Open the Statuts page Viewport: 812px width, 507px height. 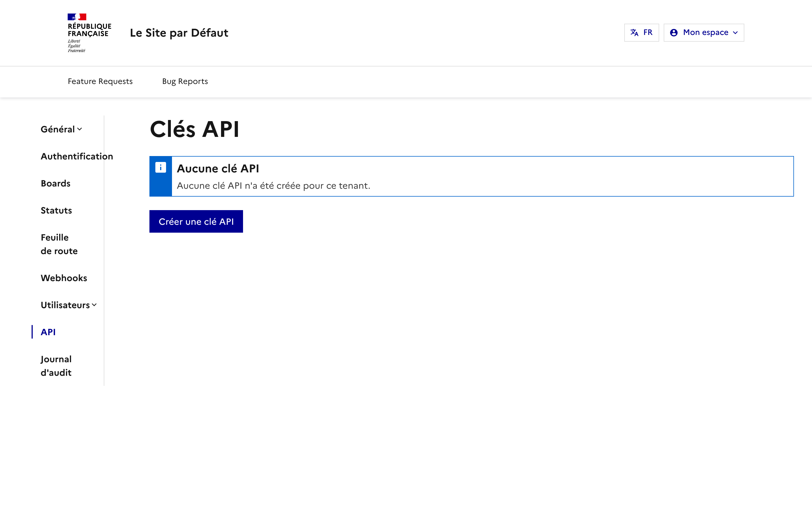56,210
